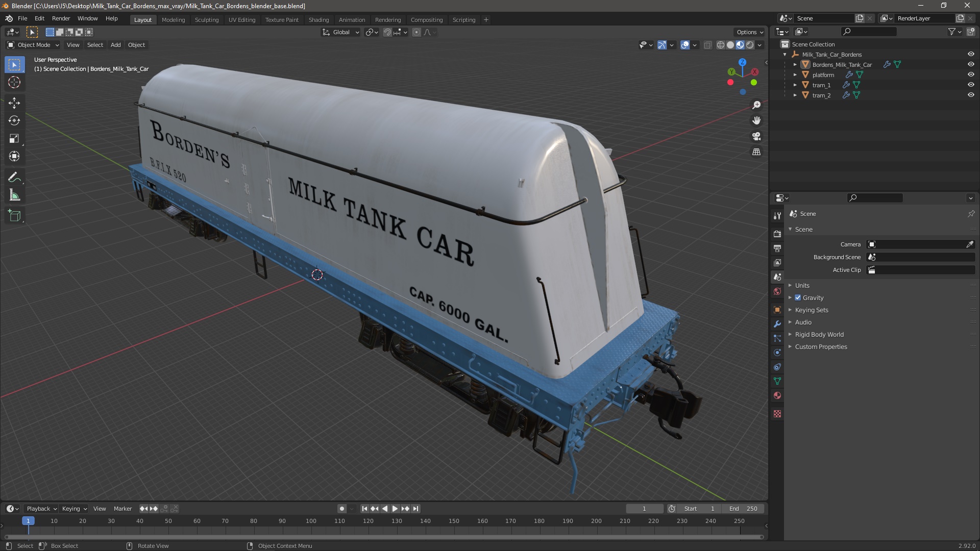The height and width of the screenshot is (551, 980).
Task: Select the Move tool
Action: pyautogui.click(x=14, y=103)
